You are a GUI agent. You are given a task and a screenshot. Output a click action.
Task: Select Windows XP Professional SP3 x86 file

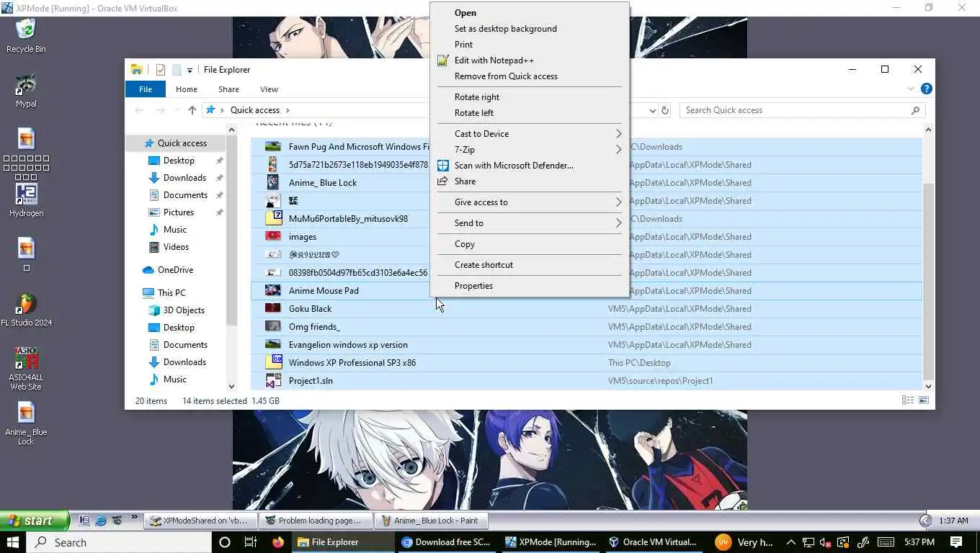pyautogui.click(x=586, y=363)
